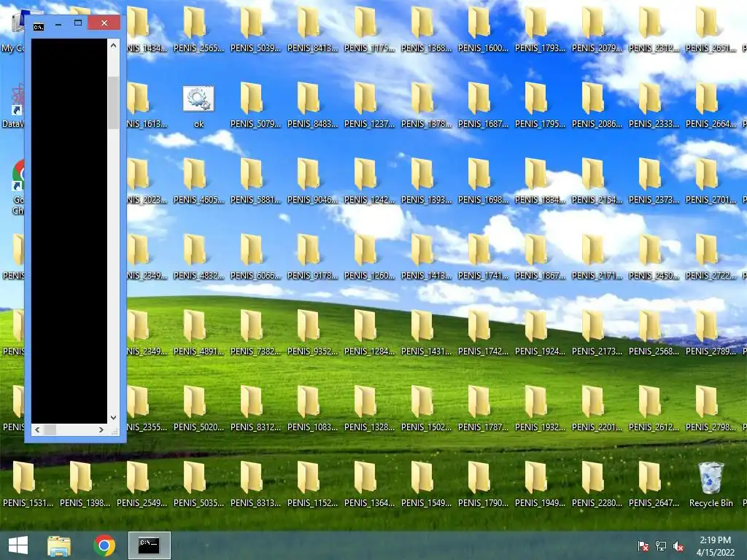The image size is (747, 560).
Task: Select folder PENIS_2565 on the desktop
Action: click(198, 29)
